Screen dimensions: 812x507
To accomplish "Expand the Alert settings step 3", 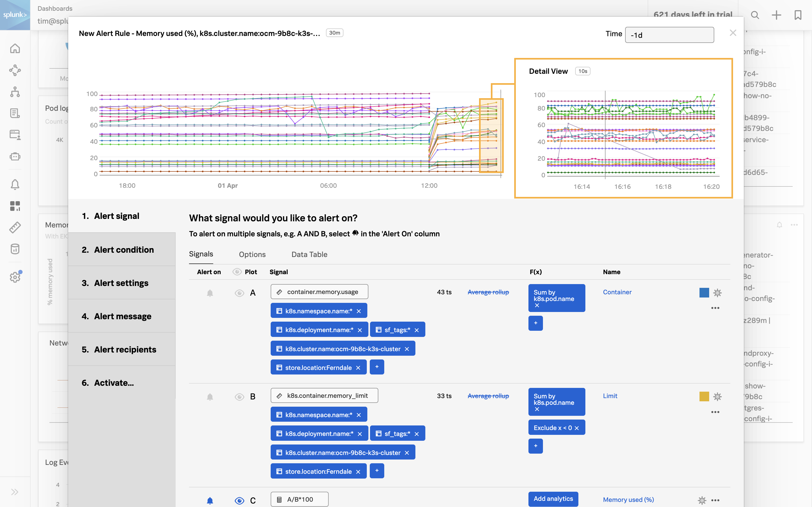I will click(x=121, y=283).
